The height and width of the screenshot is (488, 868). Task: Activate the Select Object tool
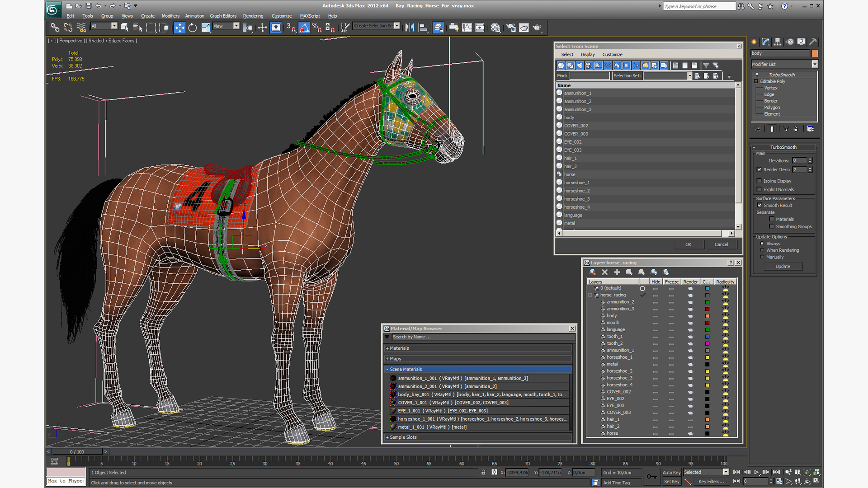coord(124,28)
